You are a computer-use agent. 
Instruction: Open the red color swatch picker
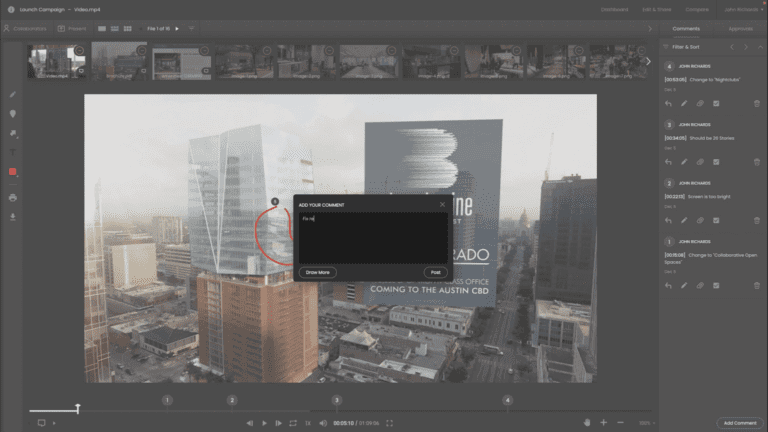pyautogui.click(x=13, y=172)
